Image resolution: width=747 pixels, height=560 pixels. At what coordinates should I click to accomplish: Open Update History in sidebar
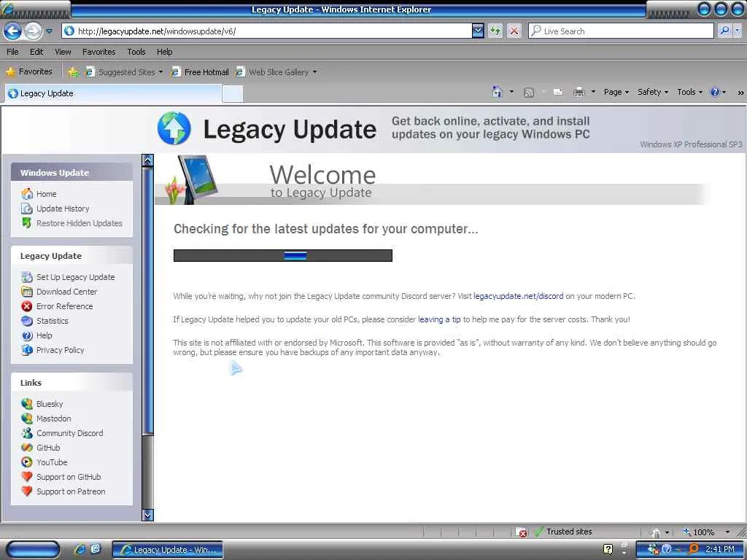click(x=63, y=209)
